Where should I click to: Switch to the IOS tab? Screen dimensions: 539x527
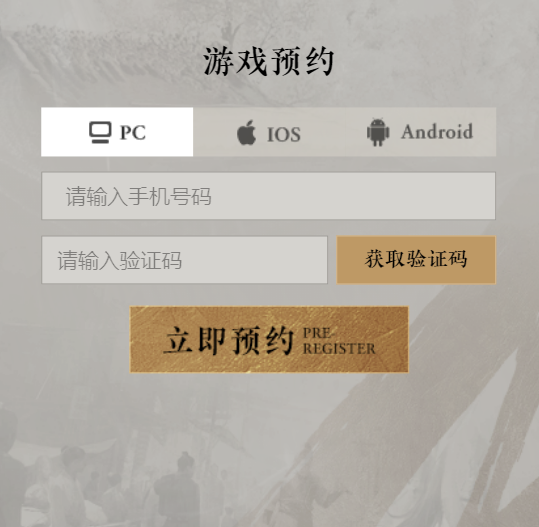pos(269,132)
